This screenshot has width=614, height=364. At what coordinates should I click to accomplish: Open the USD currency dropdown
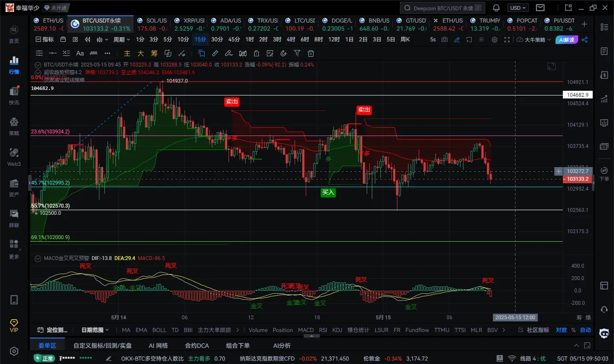click(518, 8)
